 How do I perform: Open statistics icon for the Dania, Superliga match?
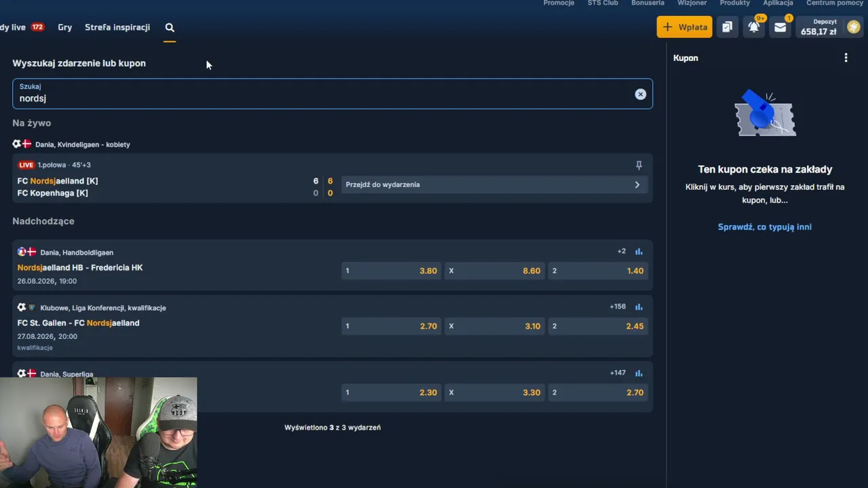pos(639,373)
